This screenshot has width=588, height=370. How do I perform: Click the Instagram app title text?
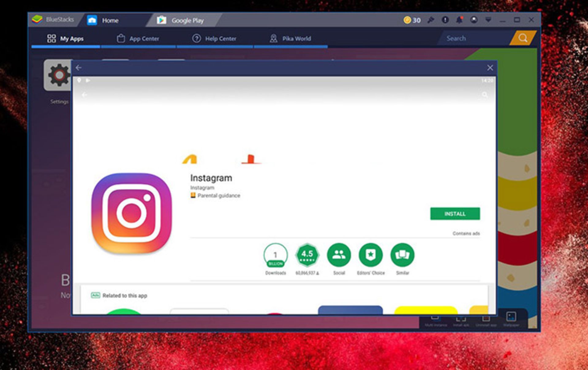click(211, 178)
